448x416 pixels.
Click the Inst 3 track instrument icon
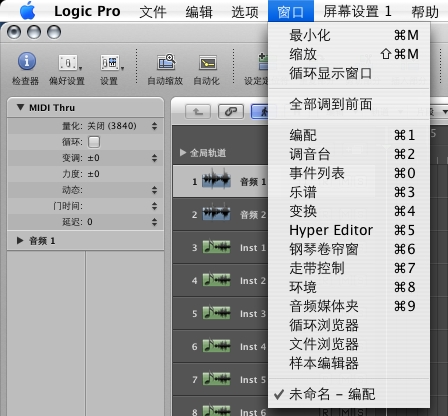[x=217, y=313]
